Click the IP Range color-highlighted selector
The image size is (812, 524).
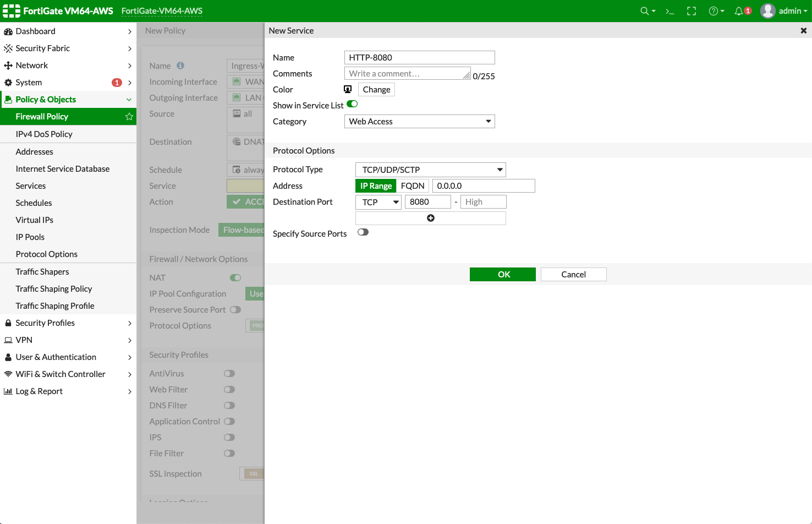click(376, 185)
